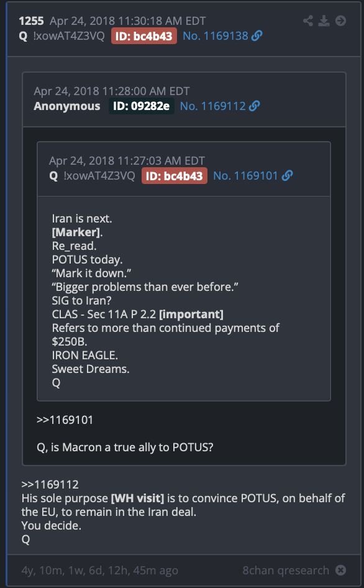The height and width of the screenshot is (588, 364).
Task: Open post No. 1169101 link
Action: point(245,175)
